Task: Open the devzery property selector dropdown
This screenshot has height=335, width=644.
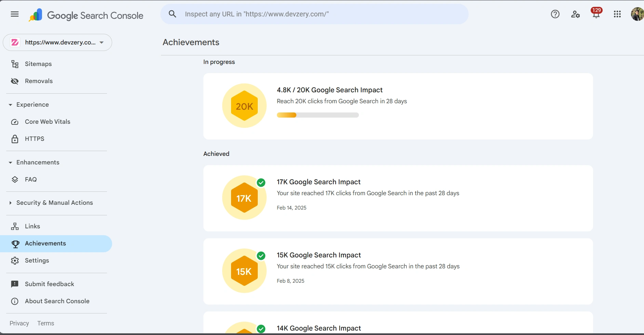Action: point(57,42)
